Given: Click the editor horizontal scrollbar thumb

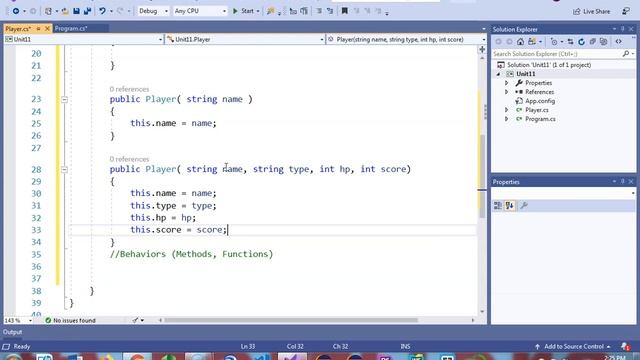Looking at the screenshot, I should point(291,320).
